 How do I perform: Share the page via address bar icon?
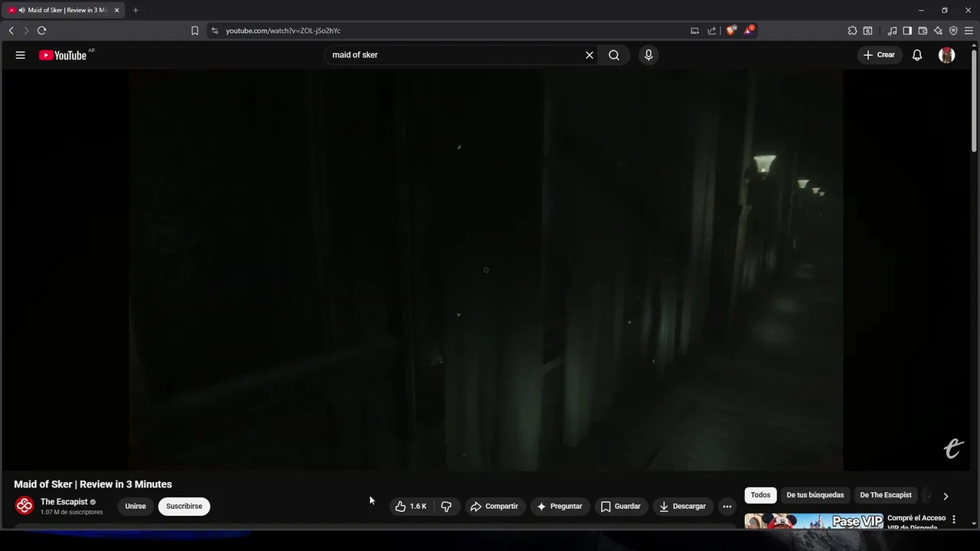click(x=712, y=31)
